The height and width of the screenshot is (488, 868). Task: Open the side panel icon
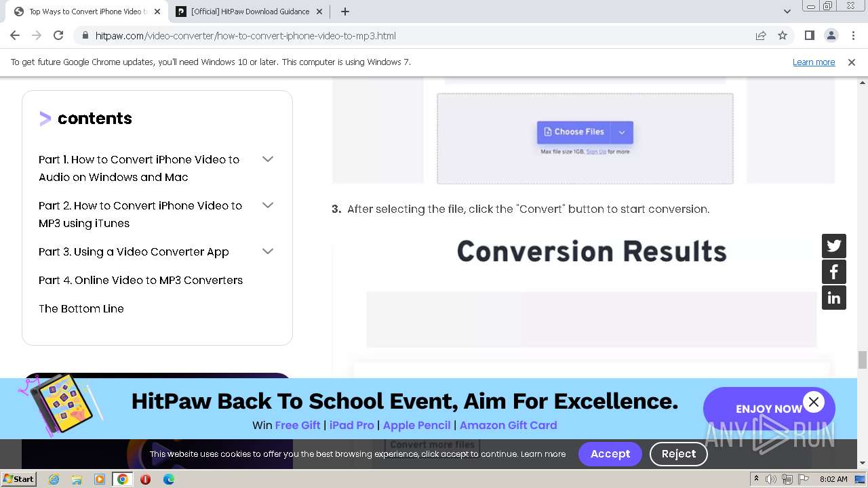click(x=809, y=35)
